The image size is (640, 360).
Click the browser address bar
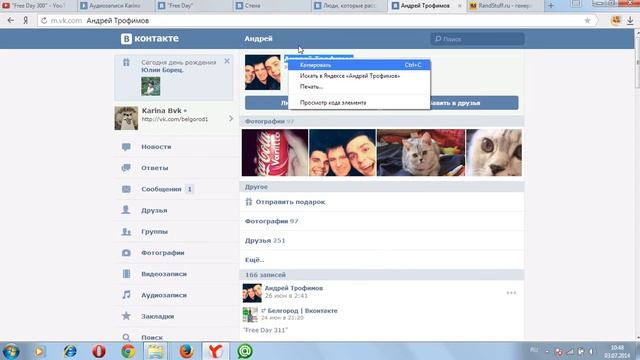pyautogui.click(x=314, y=20)
